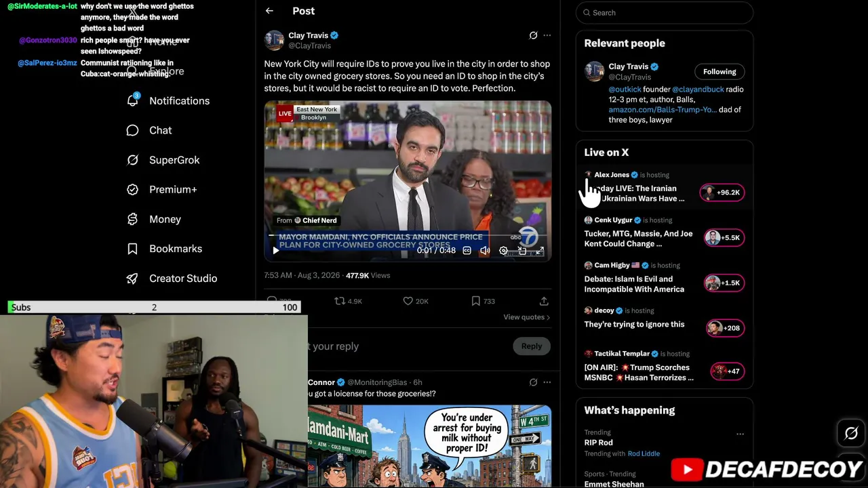The height and width of the screenshot is (488, 868).
Task: Like the post with 20K likes
Action: coord(416,301)
